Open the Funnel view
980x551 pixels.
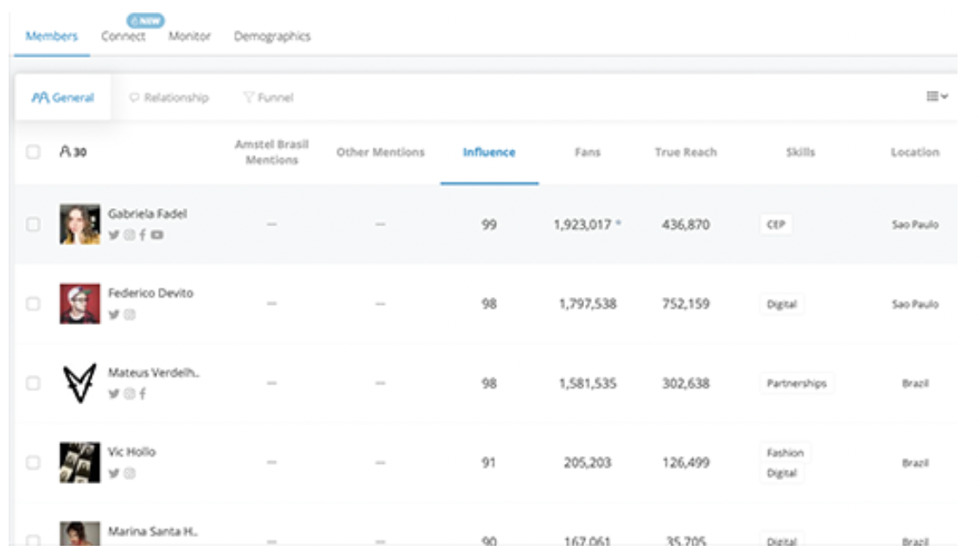tap(268, 98)
